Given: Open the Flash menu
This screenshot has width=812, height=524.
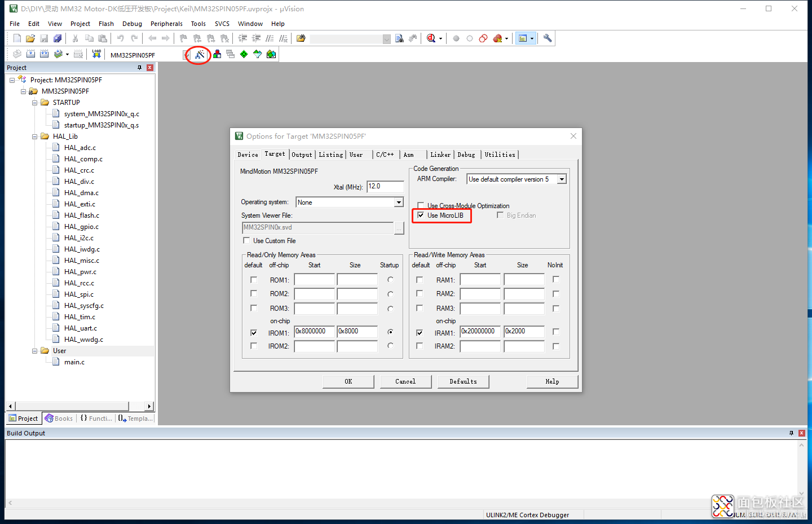Looking at the screenshot, I should (x=106, y=24).
